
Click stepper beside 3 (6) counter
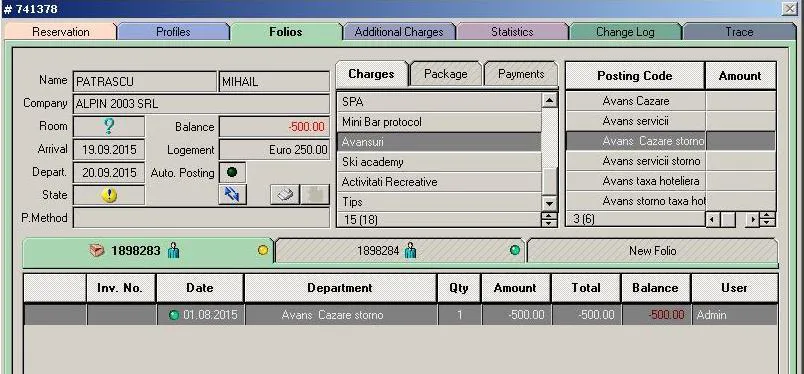tap(768, 220)
